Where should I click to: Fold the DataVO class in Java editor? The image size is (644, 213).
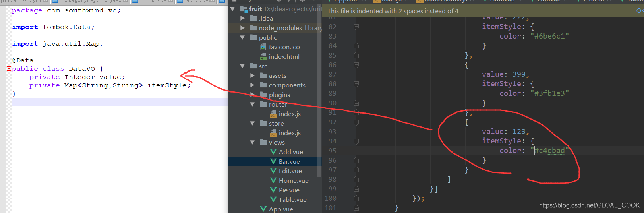click(9, 69)
